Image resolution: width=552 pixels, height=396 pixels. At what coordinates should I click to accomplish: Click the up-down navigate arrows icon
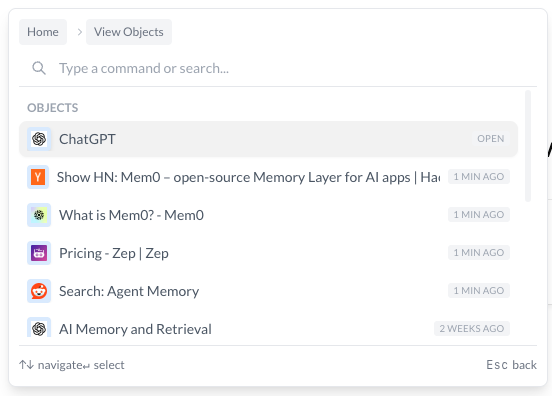[x=27, y=365]
